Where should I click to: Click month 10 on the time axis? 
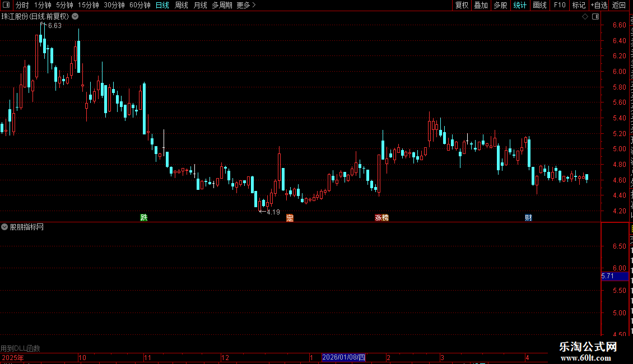pyautogui.click(x=82, y=357)
